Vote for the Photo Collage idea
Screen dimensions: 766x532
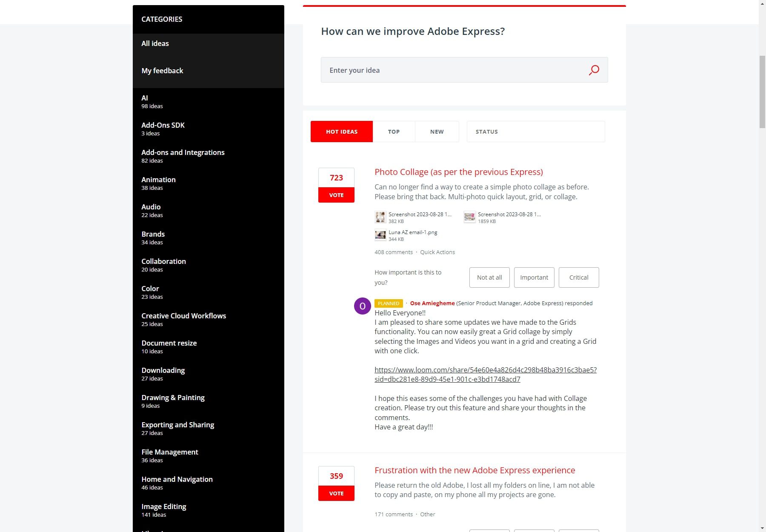(x=336, y=194)
